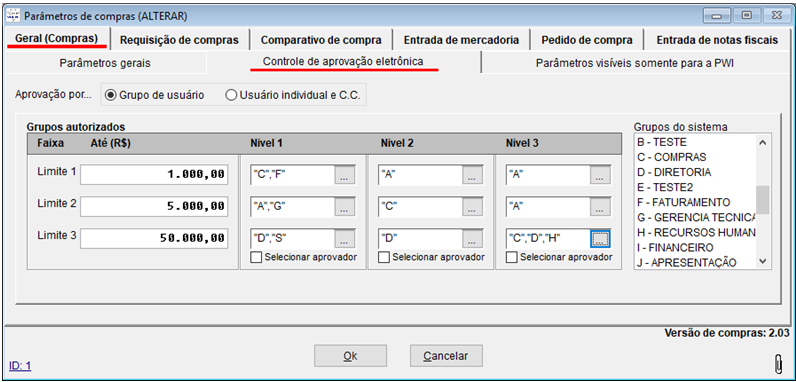Viewport: 796px width, 382px height.
Task: Select C - COMPRAS in system groups
Action: 672,157
